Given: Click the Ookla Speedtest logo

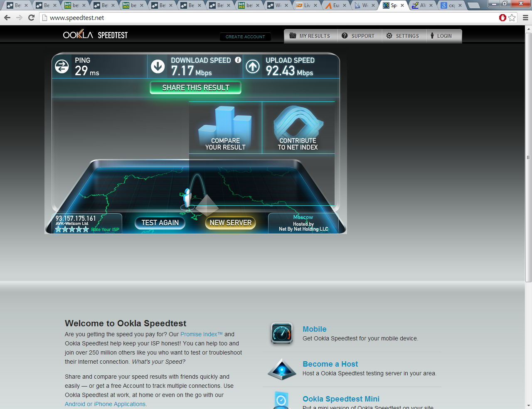Looking at the screenshot, I should pyautogui.click(x=95, y=35).
